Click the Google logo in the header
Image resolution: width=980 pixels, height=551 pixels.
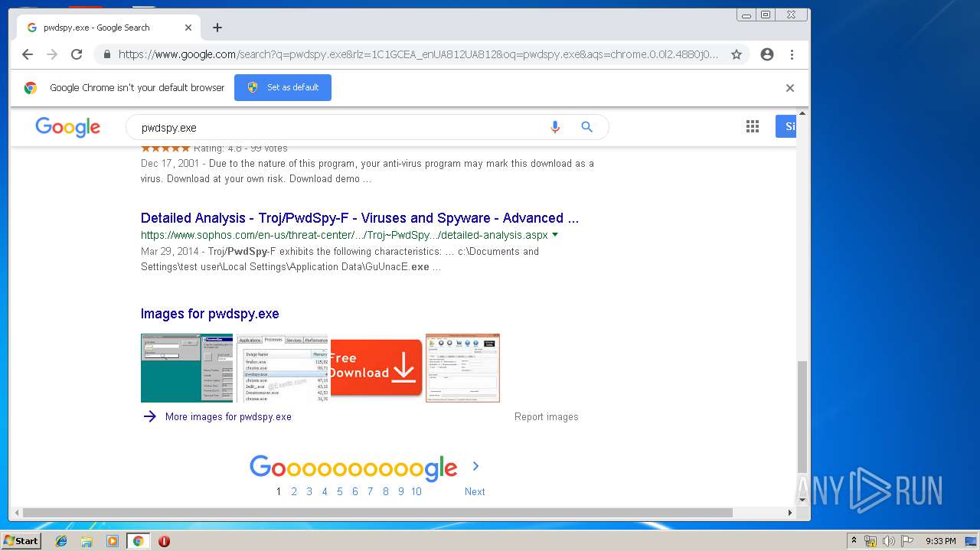click(67, 127)
